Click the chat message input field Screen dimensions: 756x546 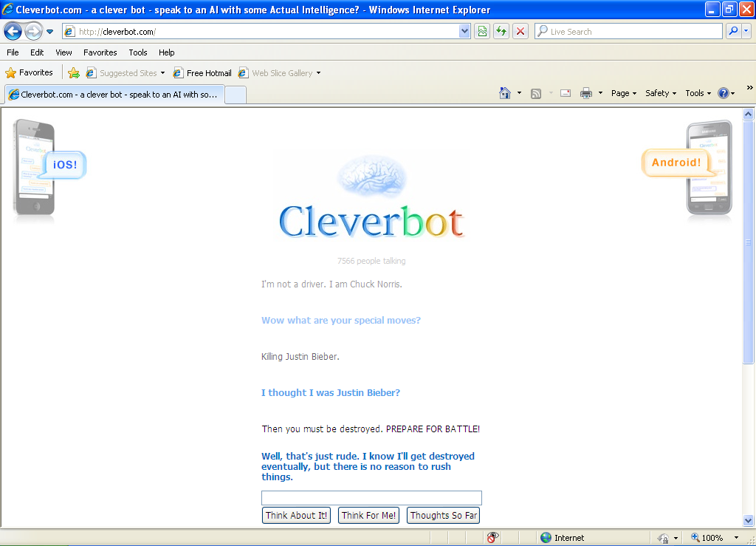[x=372, y=498]
